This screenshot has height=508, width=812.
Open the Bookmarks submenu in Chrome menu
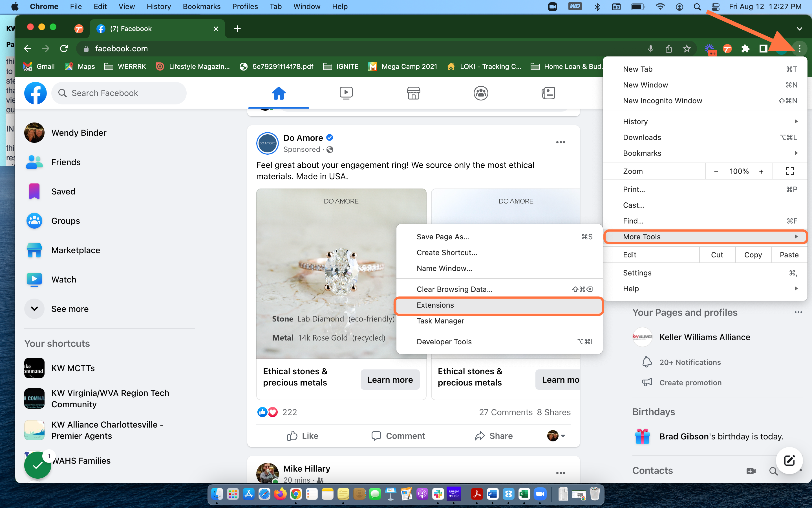pyautogui.click(x=705, y=153)
